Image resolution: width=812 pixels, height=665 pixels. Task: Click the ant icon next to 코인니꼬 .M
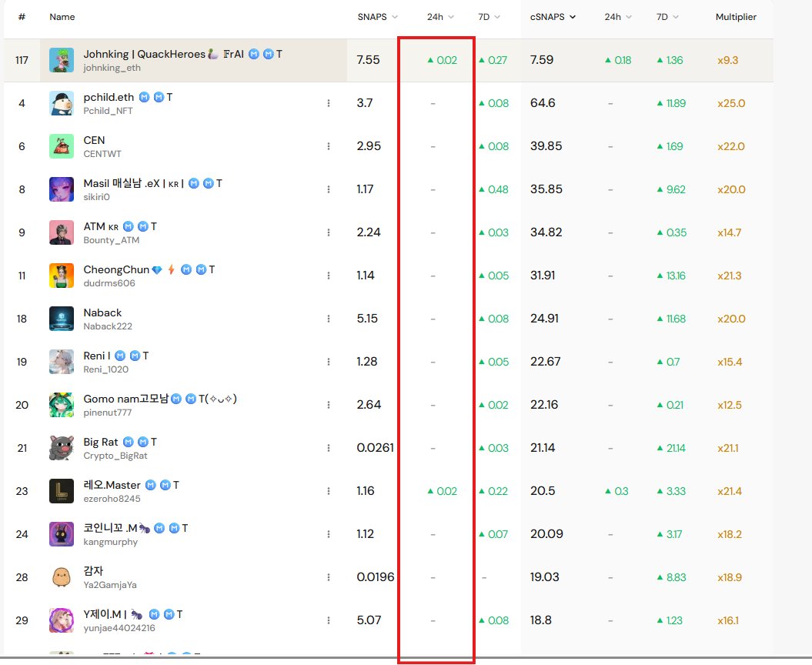[x=145, y=528]
